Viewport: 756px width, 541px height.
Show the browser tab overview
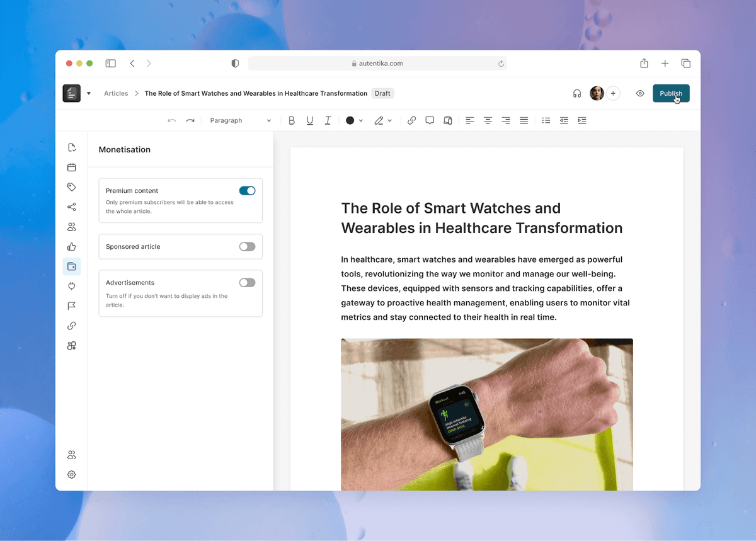point(686,64)
